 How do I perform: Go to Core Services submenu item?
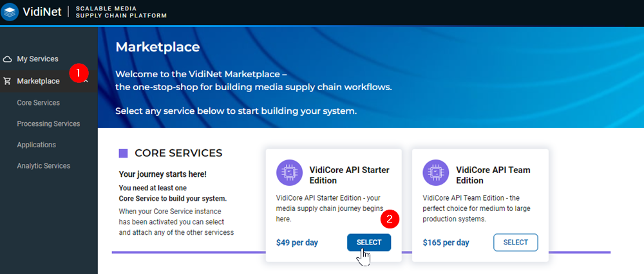click(38, 102)
